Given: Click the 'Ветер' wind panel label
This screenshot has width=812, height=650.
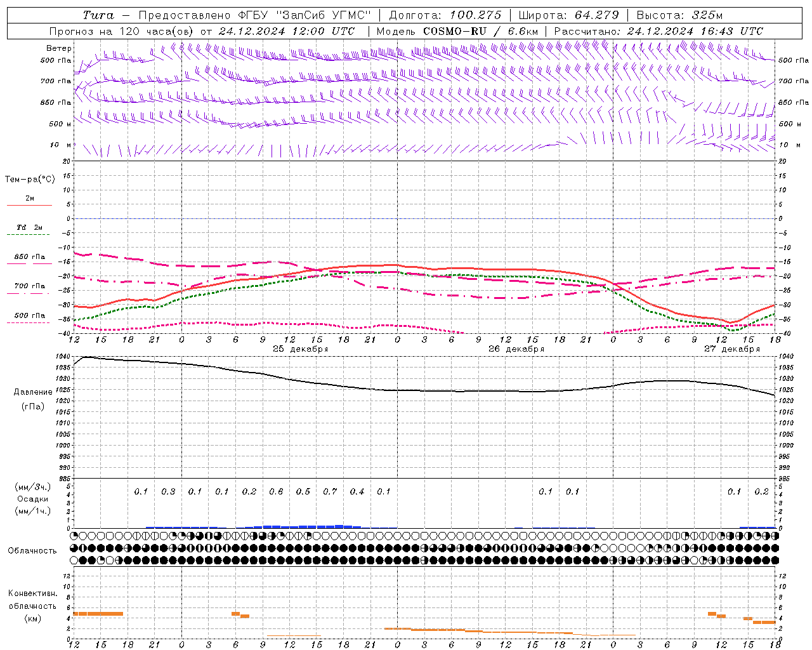Looking at the screenshot, I should pos(59,48).
